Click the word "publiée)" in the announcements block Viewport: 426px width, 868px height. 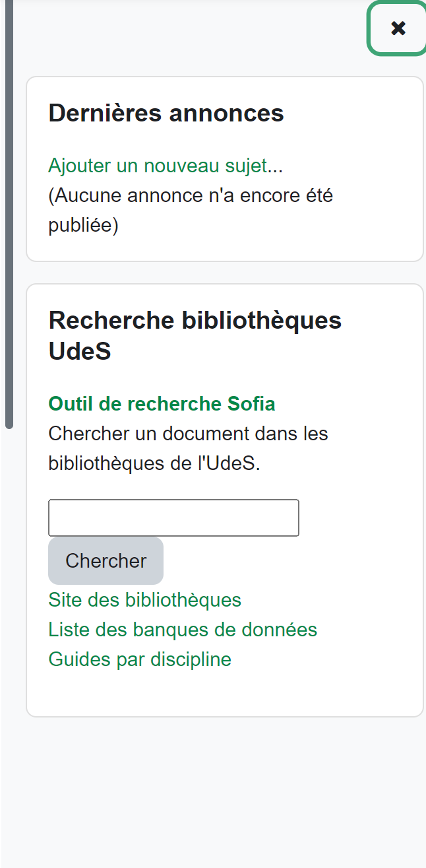click(83, 226)
